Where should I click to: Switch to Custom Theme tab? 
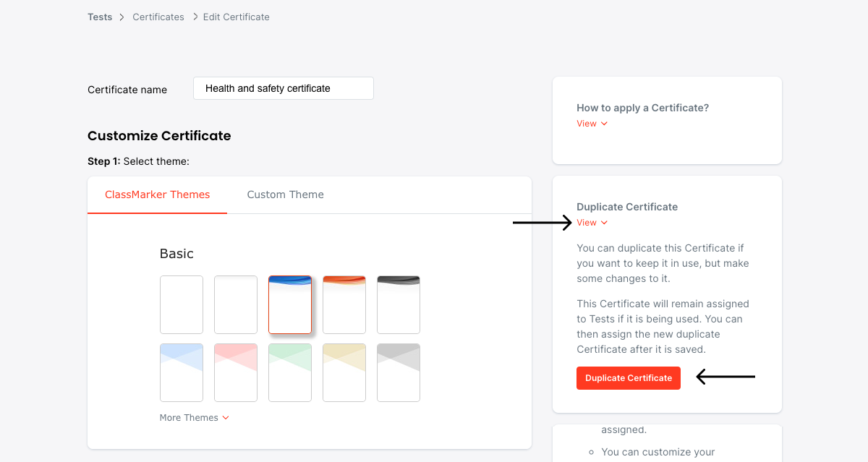tap(285, 194)
